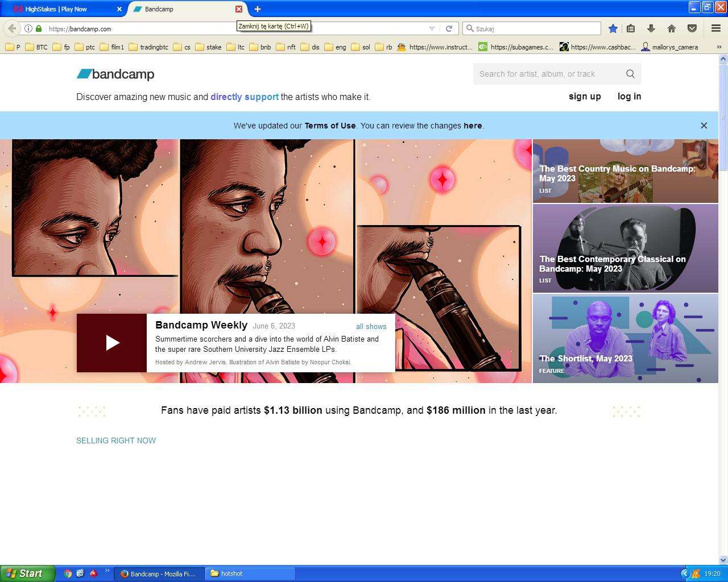Click the green padlock security icon

(x=39, y=28)
